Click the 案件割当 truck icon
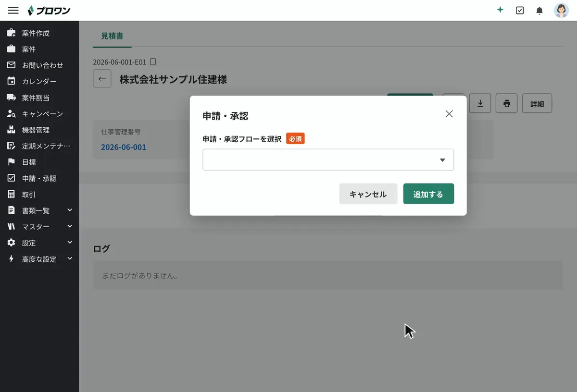 tap(11, 98)
